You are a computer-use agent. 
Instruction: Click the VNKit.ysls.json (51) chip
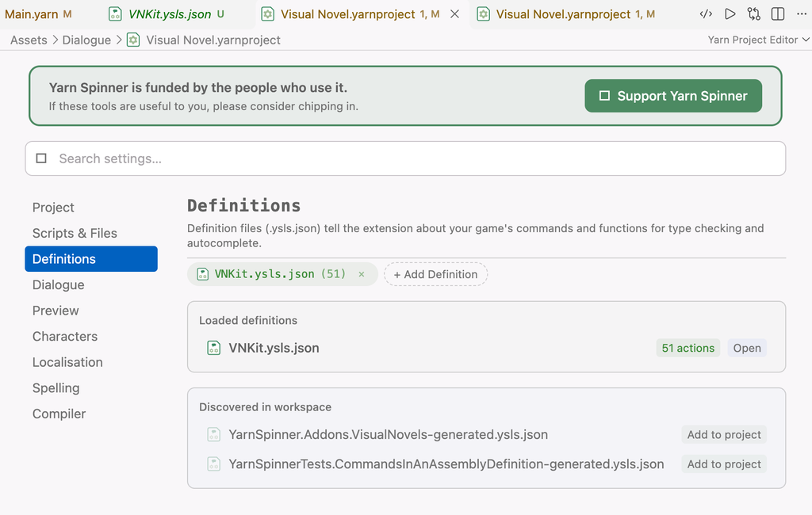point(282,274)
